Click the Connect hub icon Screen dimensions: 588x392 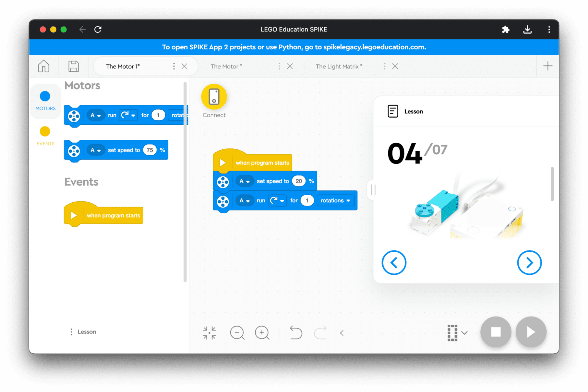[x=214, y=97]
